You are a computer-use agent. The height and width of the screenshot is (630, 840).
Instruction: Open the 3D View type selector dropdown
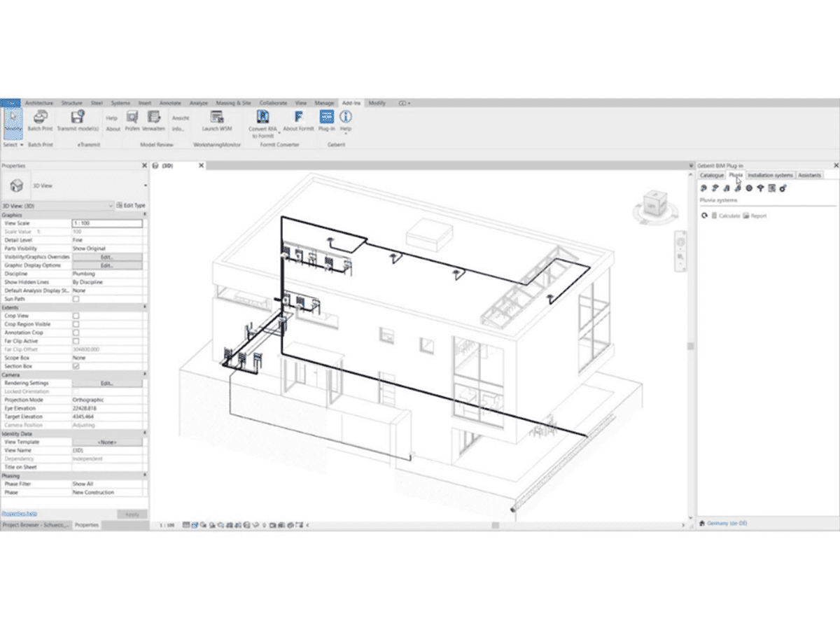145,185
